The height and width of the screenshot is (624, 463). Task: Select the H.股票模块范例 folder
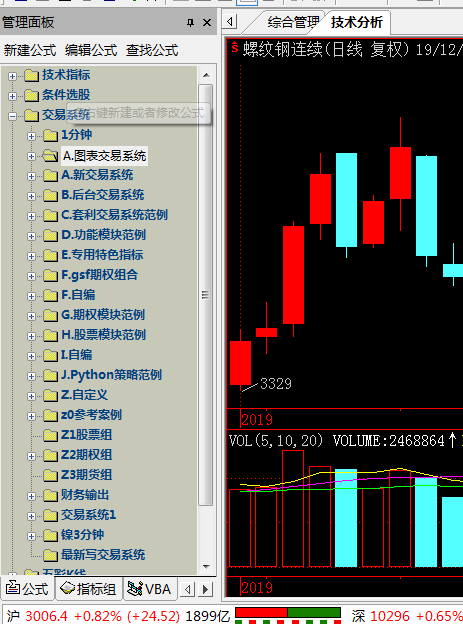(x=104, y=335)
